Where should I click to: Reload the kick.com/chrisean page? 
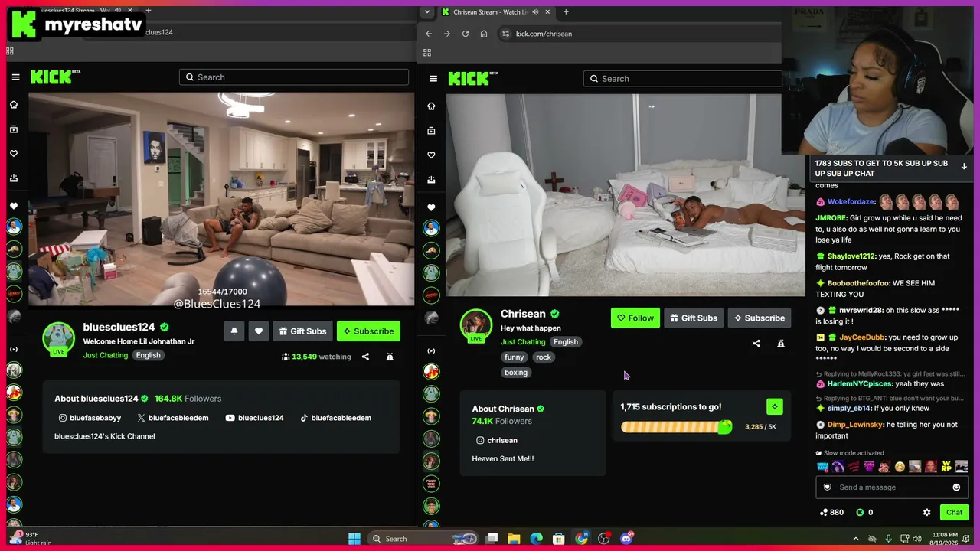pos(465,34)
